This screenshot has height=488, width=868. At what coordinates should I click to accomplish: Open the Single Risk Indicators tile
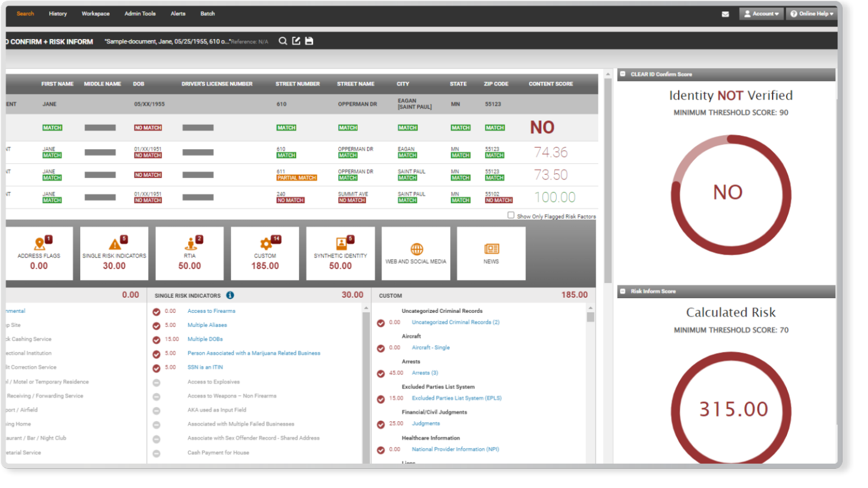(114, 254)
